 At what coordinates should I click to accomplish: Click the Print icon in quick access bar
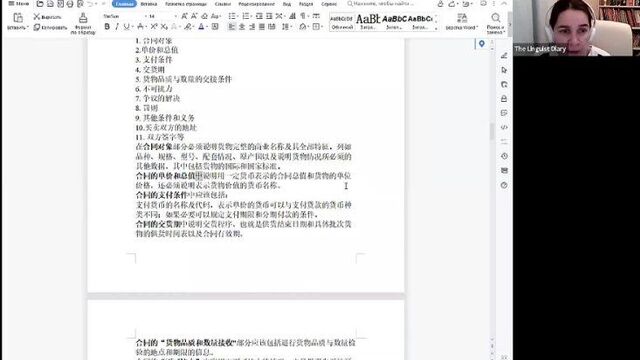70,4
